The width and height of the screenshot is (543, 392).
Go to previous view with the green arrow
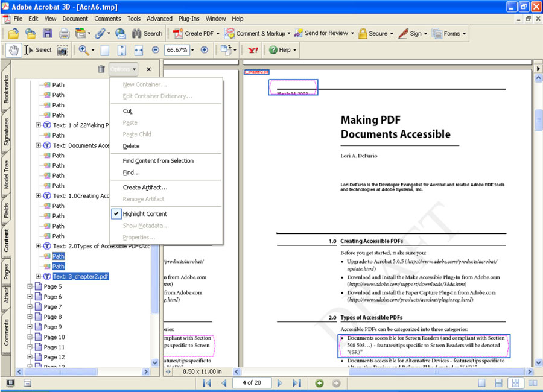319,383
